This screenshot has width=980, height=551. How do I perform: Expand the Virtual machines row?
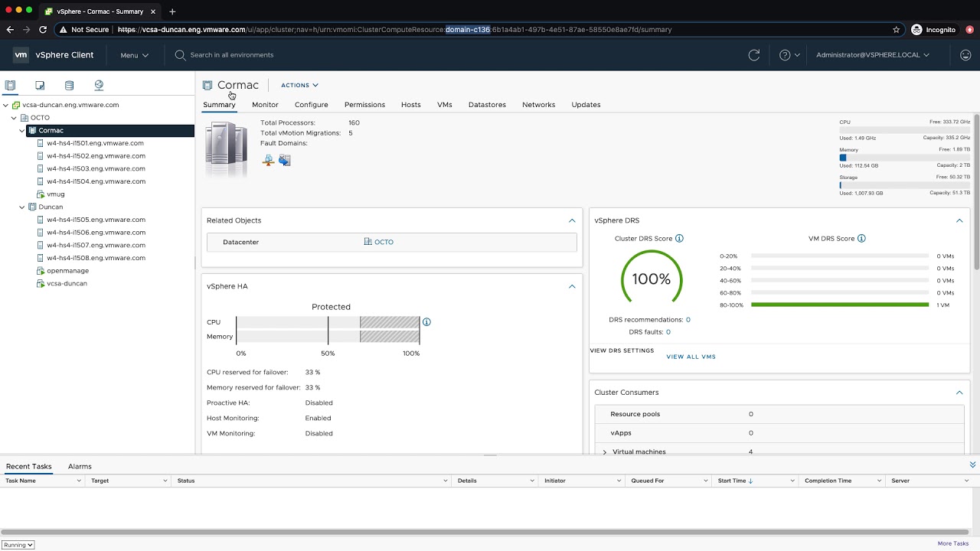605,452
